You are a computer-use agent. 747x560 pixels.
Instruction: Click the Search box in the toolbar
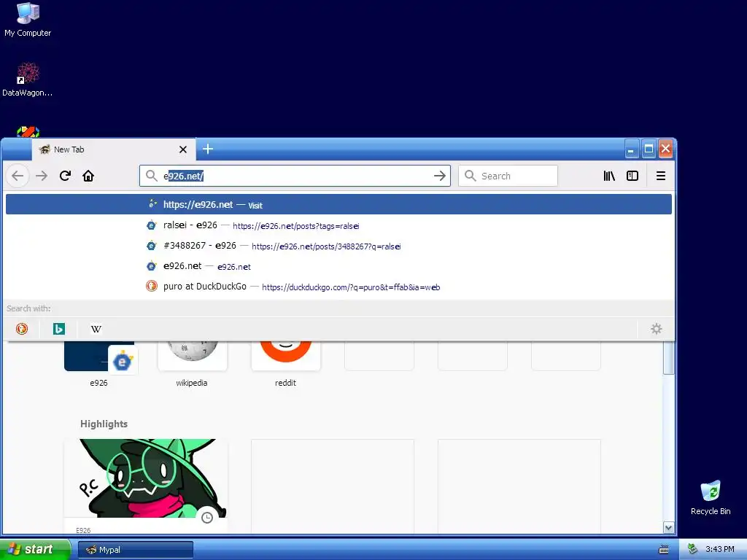point(508,176)
